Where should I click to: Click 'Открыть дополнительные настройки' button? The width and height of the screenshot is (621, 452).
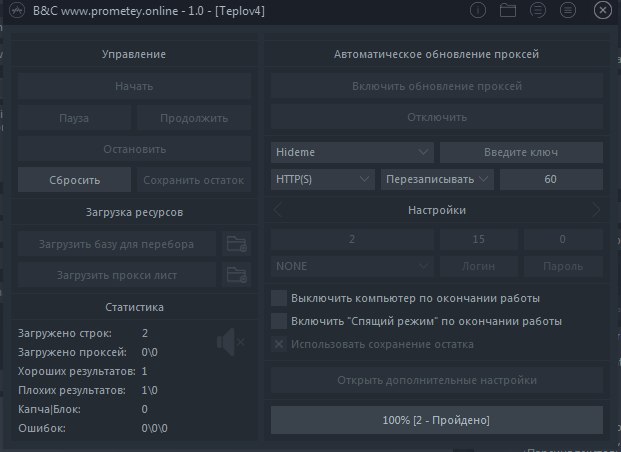[x=437, y=380]
